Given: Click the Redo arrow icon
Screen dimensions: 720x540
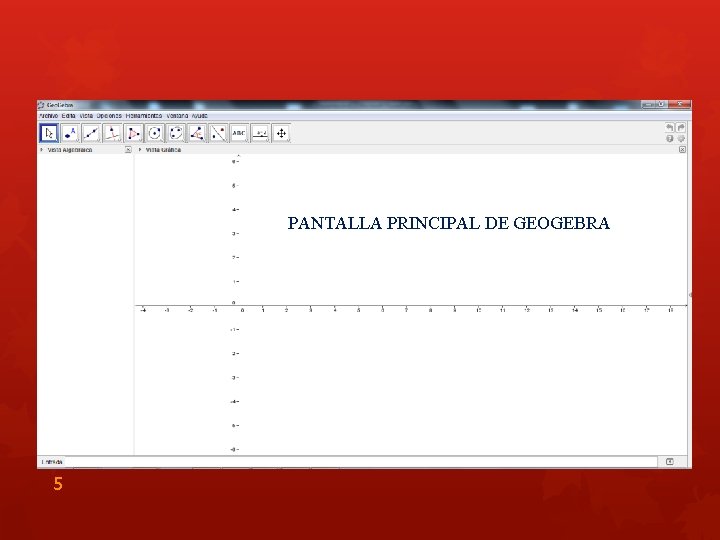Looking at the screenshot, I should (681, 127).
